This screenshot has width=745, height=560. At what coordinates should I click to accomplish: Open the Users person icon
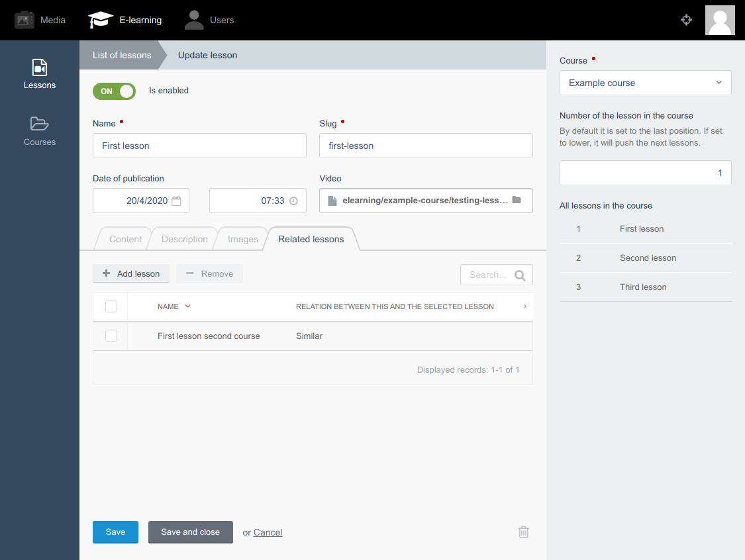pyautogui.click(x=194, y=20)
